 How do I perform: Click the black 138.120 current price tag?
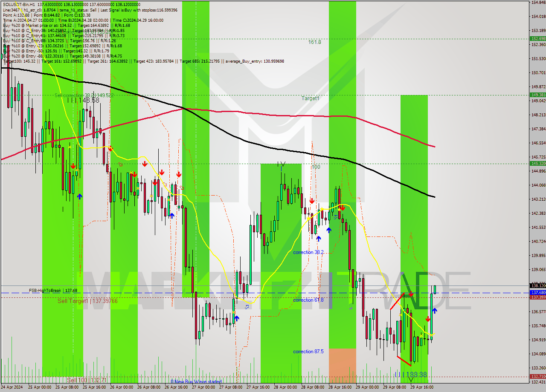coord(537,285)
